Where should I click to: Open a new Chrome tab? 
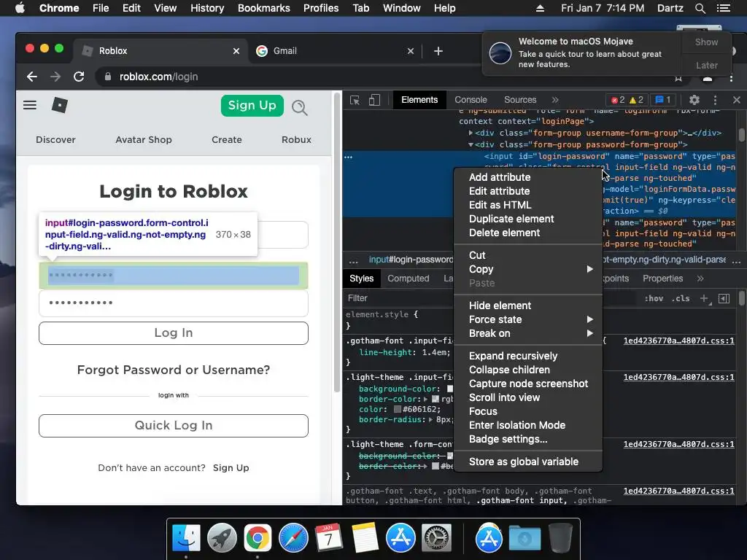point(438,51)
